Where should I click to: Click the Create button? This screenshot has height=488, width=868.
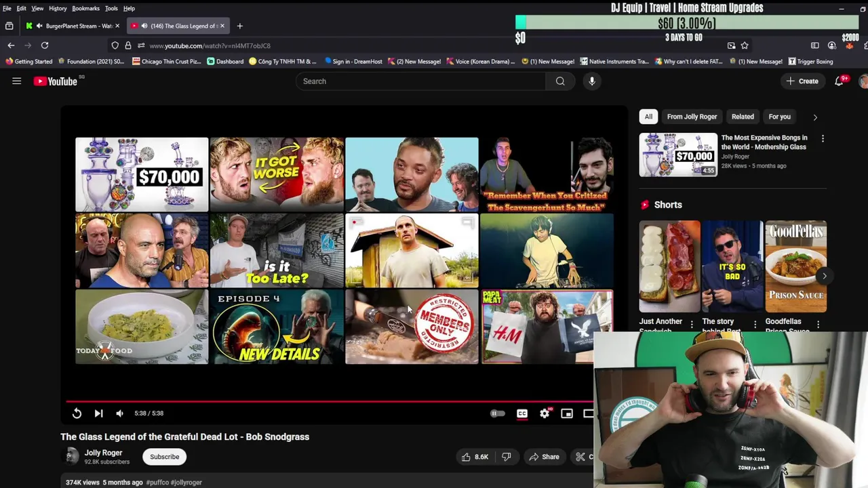tap(802, 81)
